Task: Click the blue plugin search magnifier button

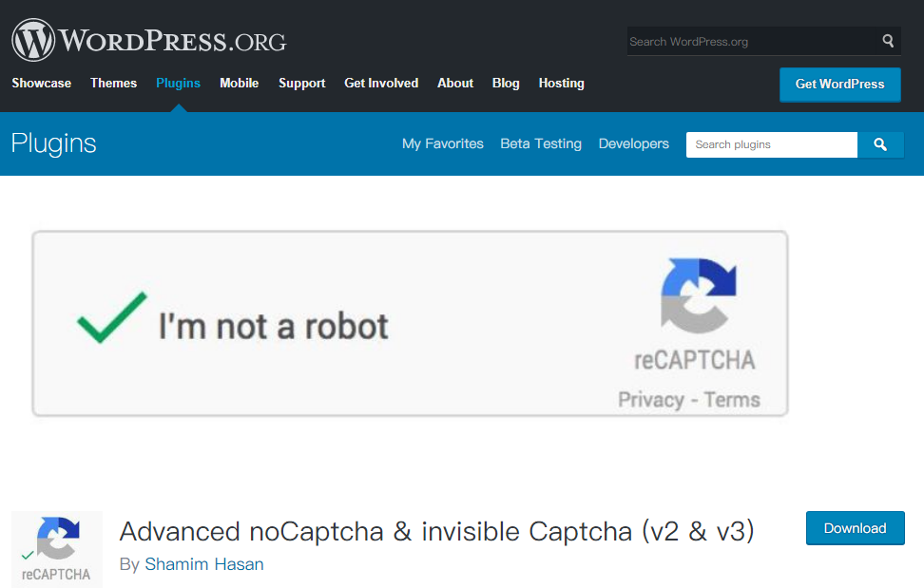Action: (880, 144)
